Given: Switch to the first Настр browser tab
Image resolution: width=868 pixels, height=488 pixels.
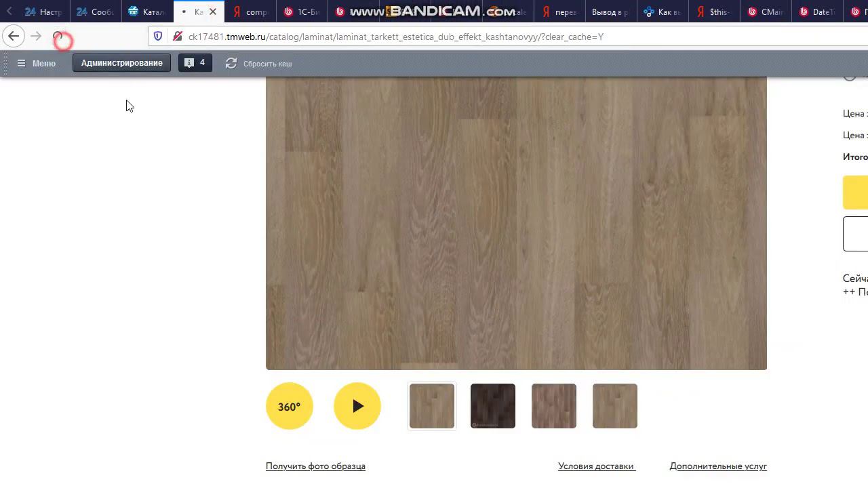Looking at the screenshot, I should (x=43, y=12).
